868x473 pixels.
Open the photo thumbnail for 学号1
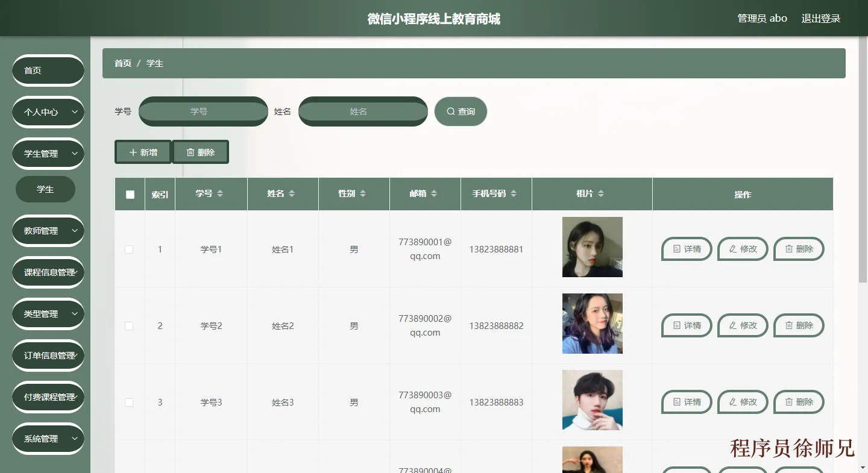(x=593, y=247)
